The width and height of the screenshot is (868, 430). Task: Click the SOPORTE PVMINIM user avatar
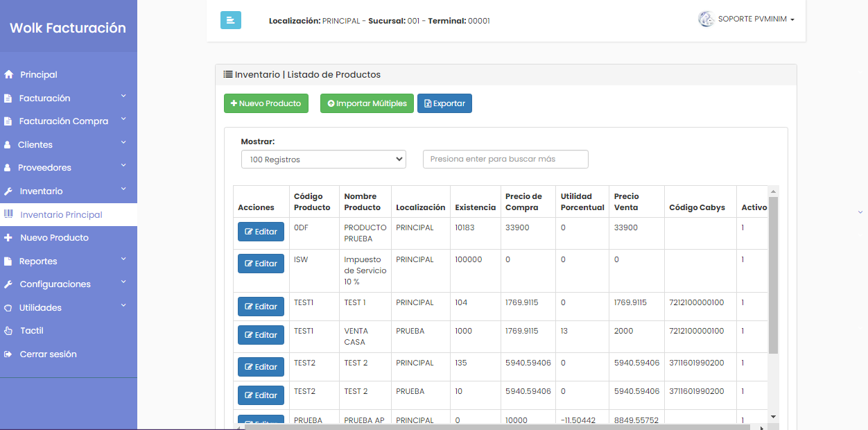(706, 19)
